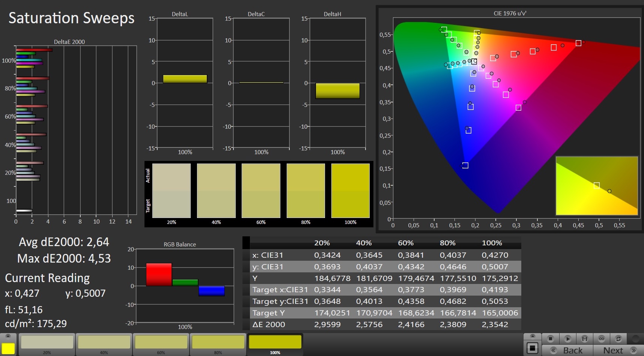Click the zoomed yellow CIE inset thumbnail
The width and height of the screenshot is (644, 356).
(596, 186)
